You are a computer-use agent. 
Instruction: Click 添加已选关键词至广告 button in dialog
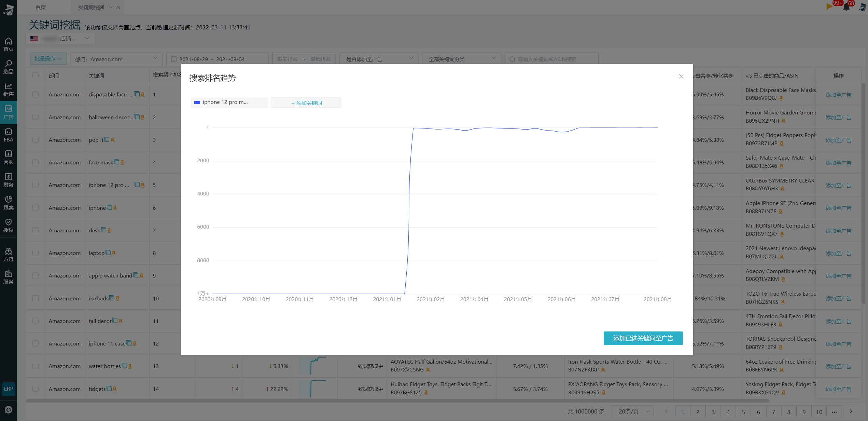click(x=643, y=338)
